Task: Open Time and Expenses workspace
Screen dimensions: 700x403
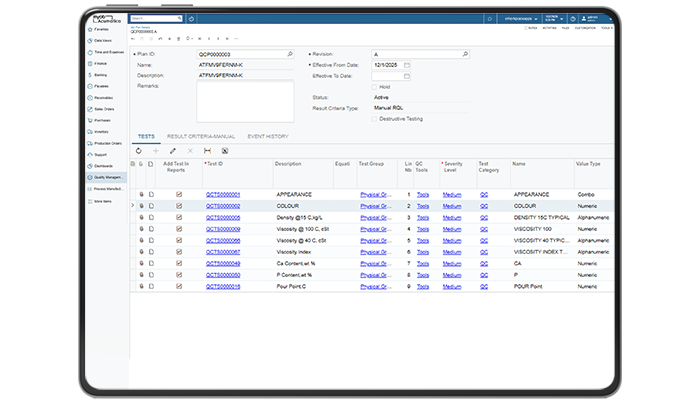Action: click(106, 52)
